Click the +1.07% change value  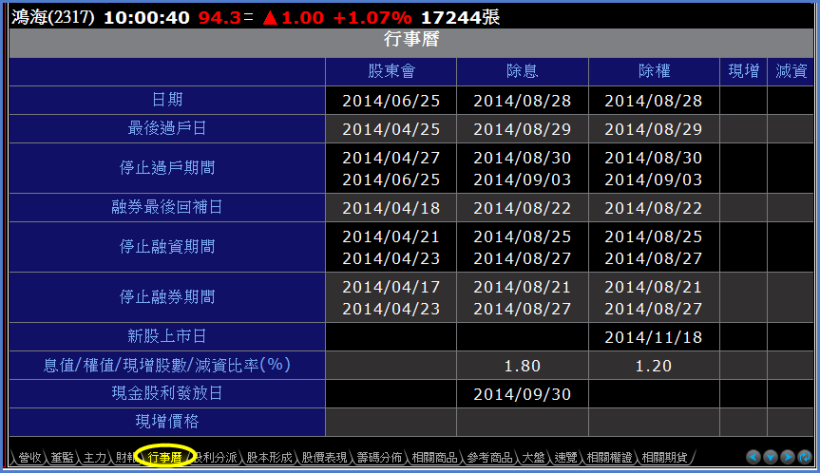click(372, 18)
